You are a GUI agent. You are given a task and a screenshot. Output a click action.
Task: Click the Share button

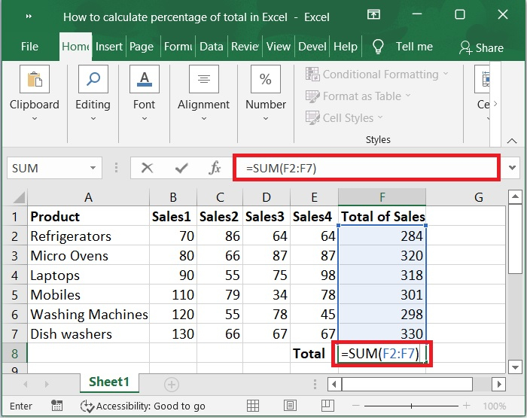(481, 47)
